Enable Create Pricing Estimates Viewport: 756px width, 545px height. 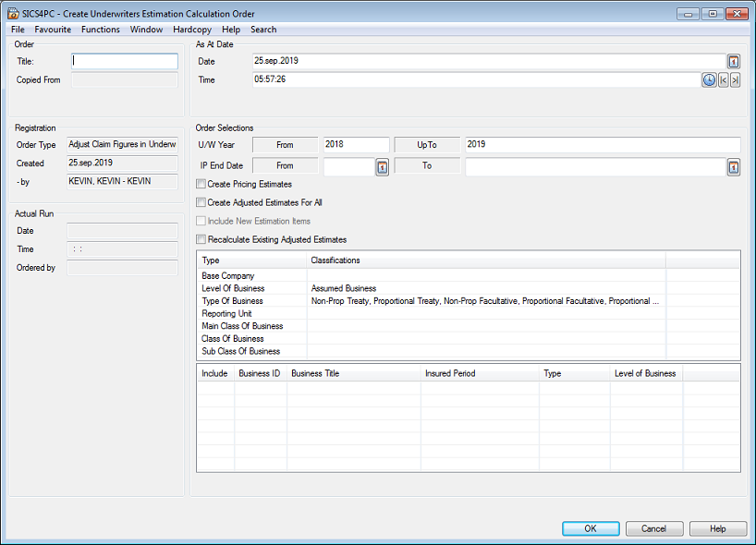point(200,184)
